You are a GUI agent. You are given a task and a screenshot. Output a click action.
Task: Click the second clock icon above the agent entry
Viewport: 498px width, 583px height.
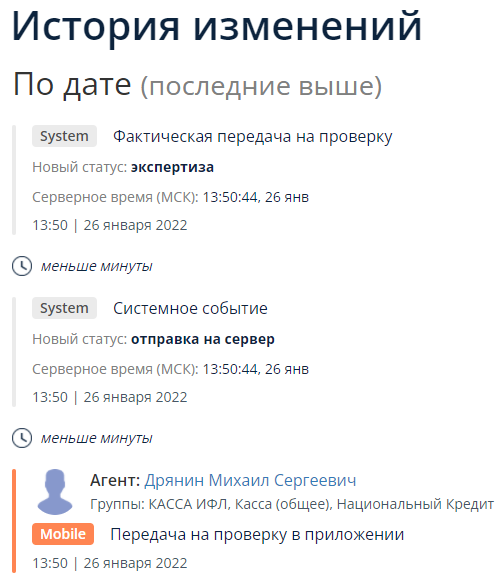[22, 438]
